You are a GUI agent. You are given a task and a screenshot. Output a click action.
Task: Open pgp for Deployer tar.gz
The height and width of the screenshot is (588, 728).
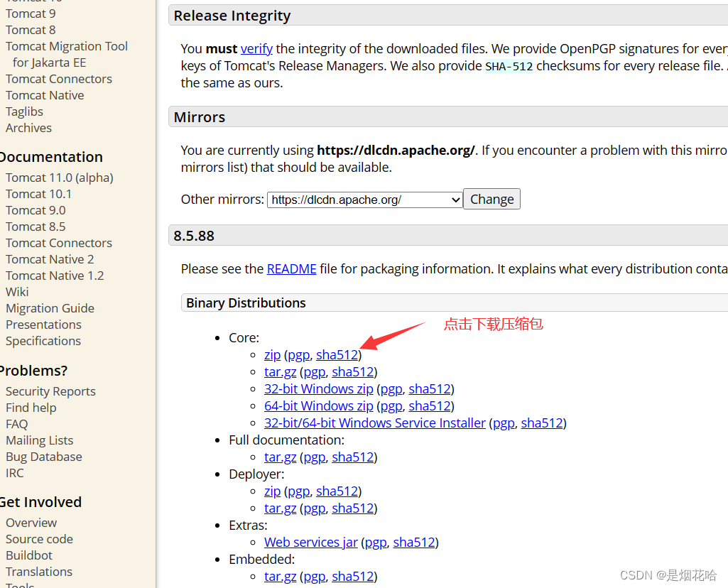pyautogui.click(x=315, y=508)
